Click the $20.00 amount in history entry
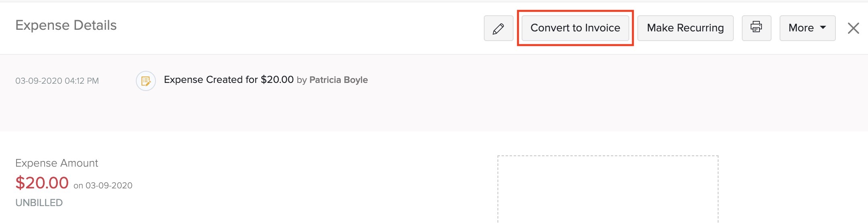Screen dimensions: 868x223 277,80
